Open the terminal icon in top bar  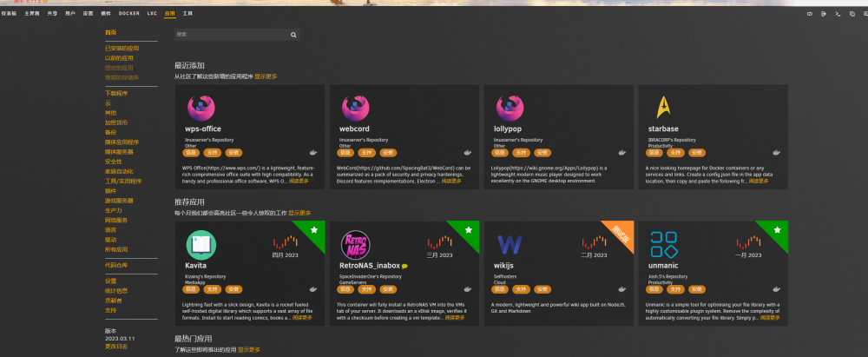(838, 13)
